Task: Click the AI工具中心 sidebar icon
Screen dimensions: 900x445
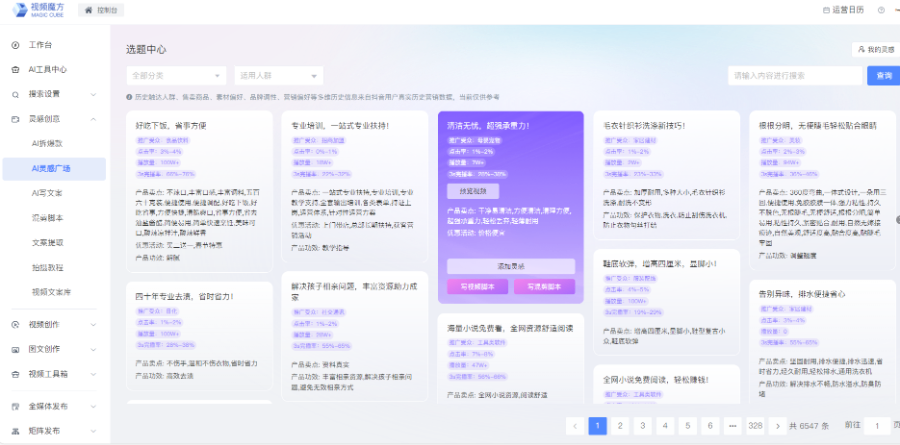Action: tap(15, 69)
